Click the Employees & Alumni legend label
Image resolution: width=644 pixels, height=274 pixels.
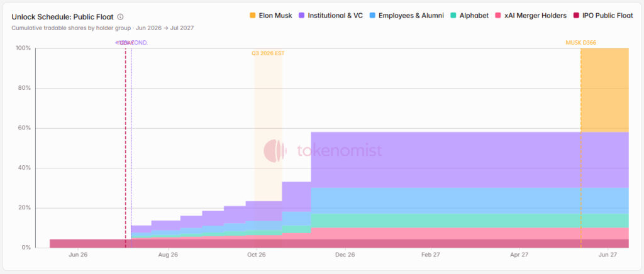coord(411,16)
